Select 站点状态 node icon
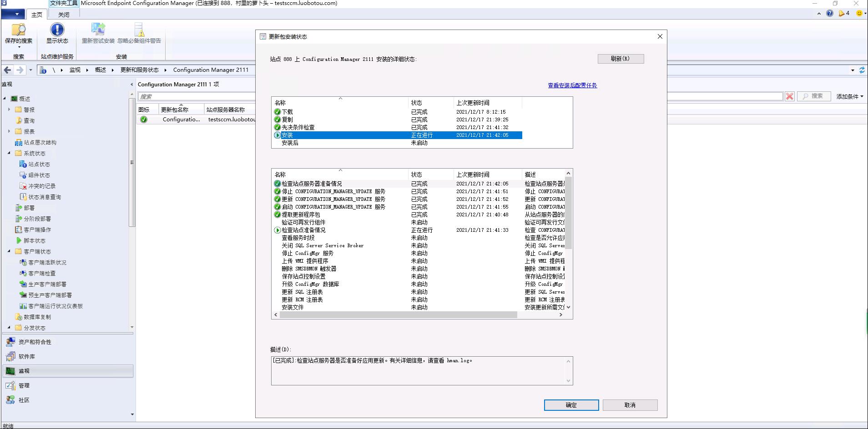This screenshot has height=429, width=868. click(x=23, y=164)
